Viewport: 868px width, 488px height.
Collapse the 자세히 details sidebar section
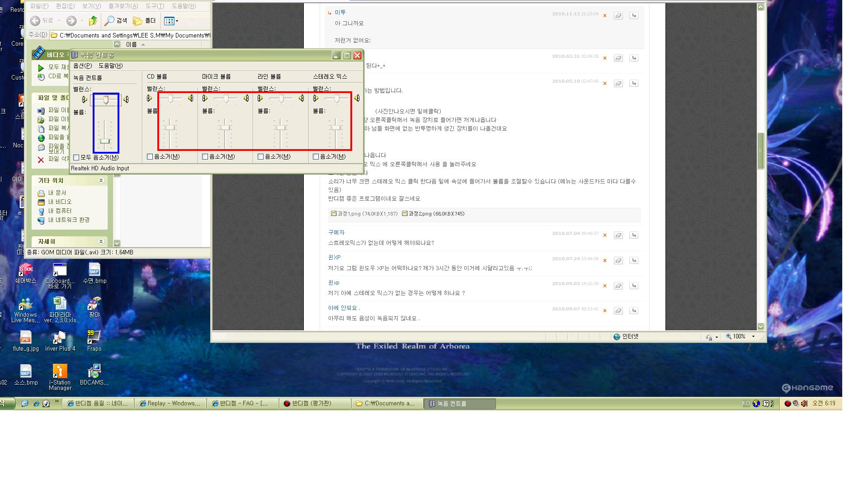(101, 242)
